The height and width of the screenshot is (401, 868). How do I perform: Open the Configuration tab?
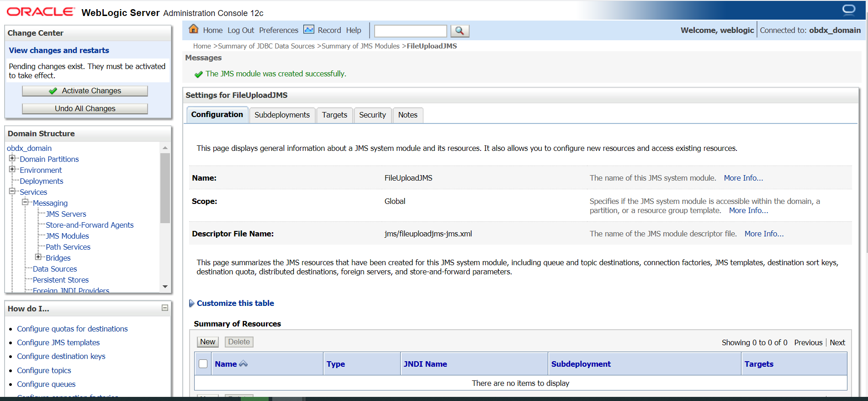click(217, 114)
